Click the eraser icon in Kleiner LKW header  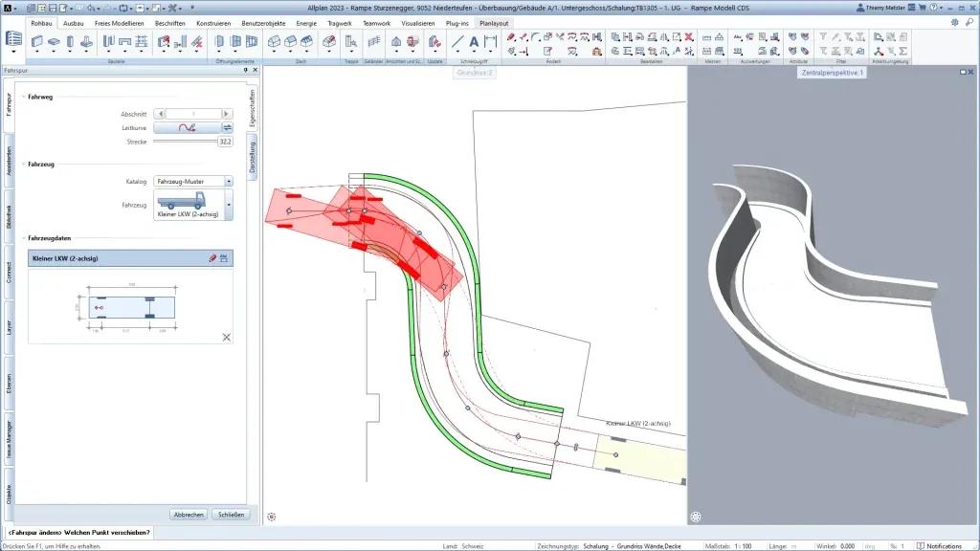click(x=212, y=258)
